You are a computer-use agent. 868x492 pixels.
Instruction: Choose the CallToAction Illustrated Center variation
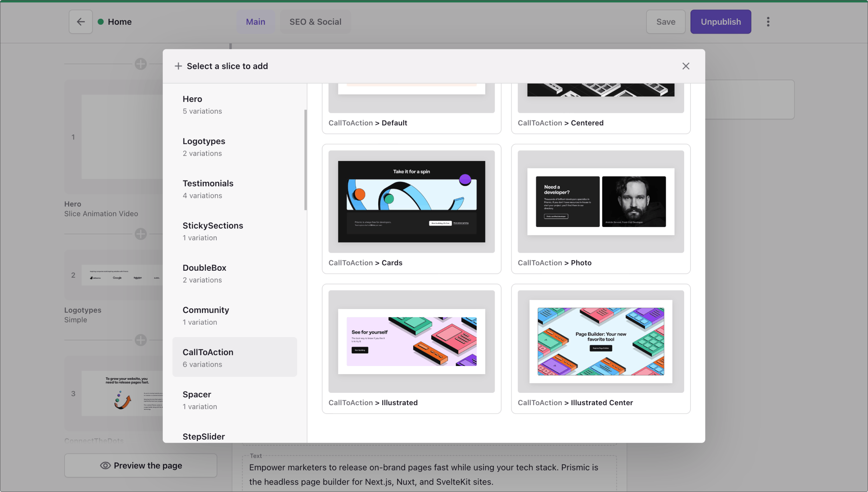point(601,348)
